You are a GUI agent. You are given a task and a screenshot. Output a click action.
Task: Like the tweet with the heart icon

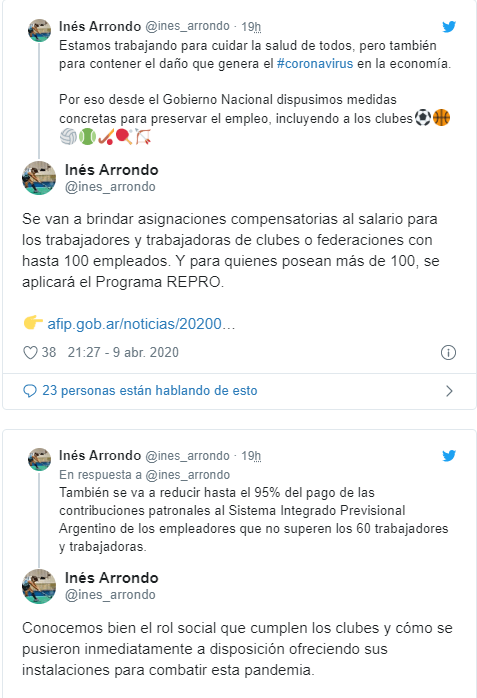30,353
